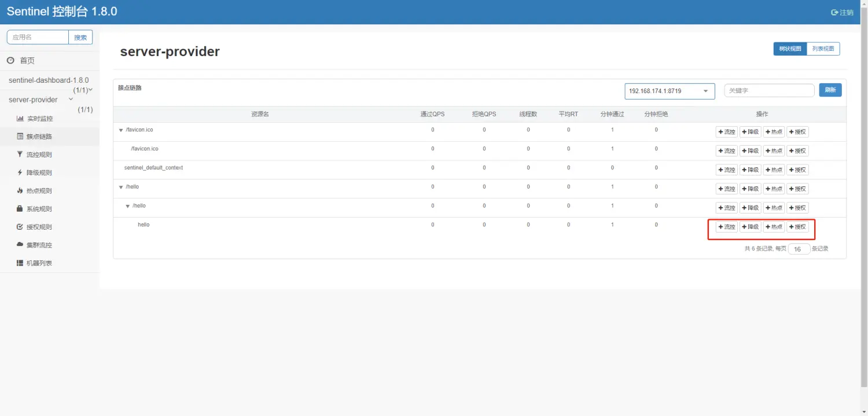Click the logout icon 注销

[x=842, y=12]
